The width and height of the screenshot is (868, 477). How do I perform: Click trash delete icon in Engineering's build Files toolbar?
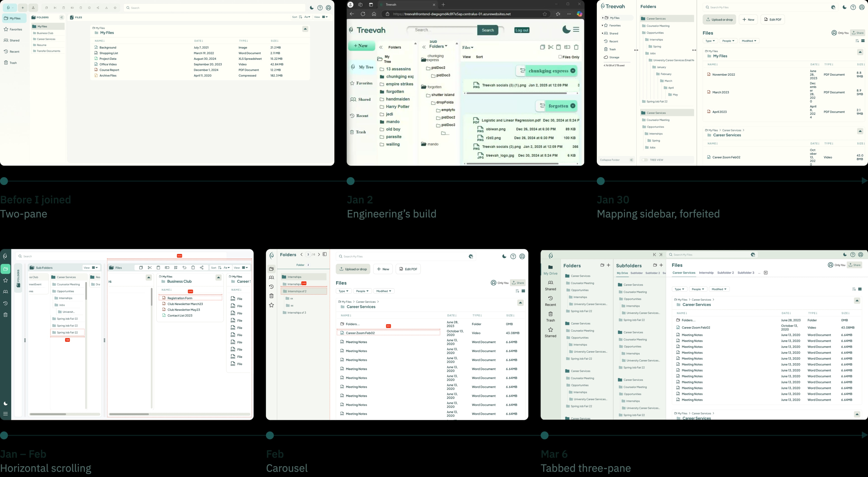pyautogui.click(x=576, y=47)
